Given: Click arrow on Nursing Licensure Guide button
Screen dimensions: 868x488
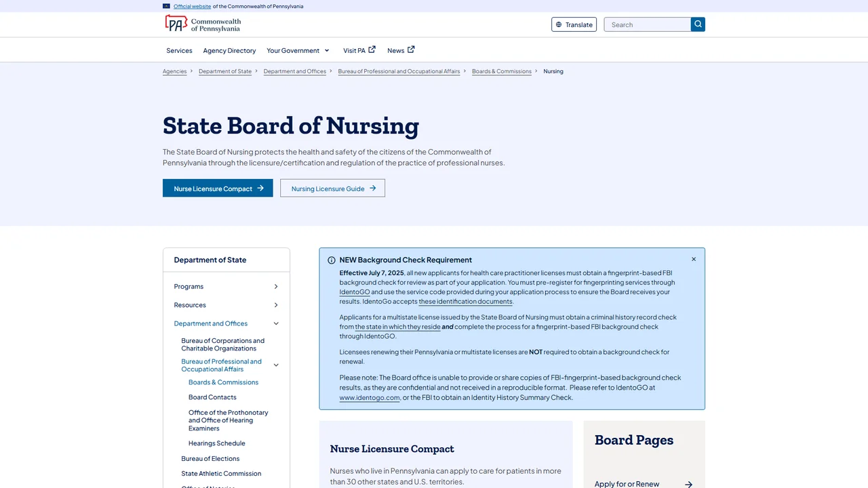Looking at the screenshot, I should [372, 188].
